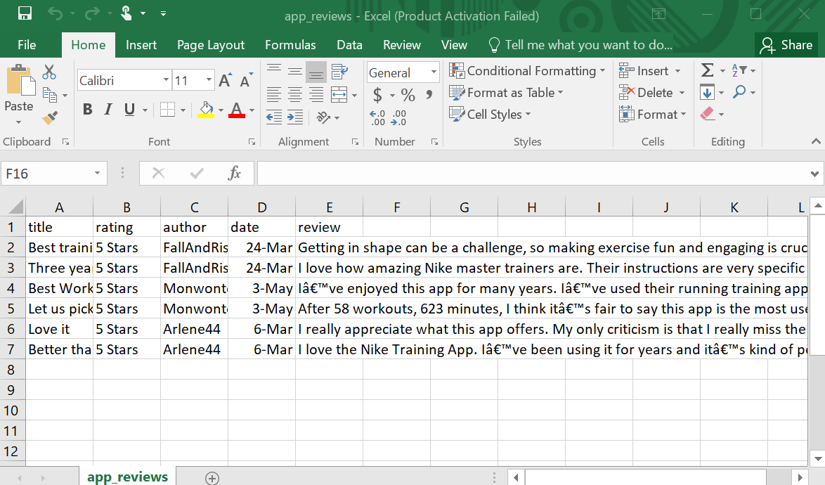The width and height of the screenshot is (825, 485).
Task: Bottom align cell contents
Action: tap(316, 72)
